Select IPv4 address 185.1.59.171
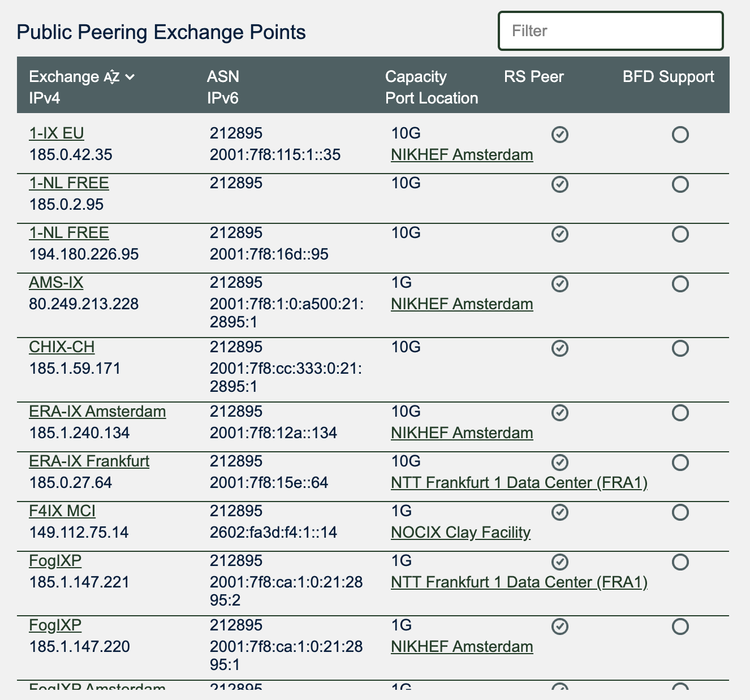The image size is (750, 700). pyautogui.click(x=75, y=368)
